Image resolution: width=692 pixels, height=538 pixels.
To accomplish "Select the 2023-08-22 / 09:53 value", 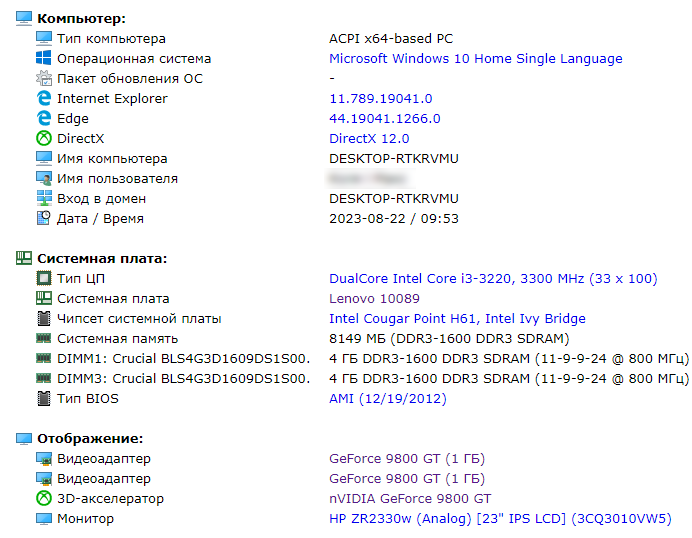I will pos(394,218).
